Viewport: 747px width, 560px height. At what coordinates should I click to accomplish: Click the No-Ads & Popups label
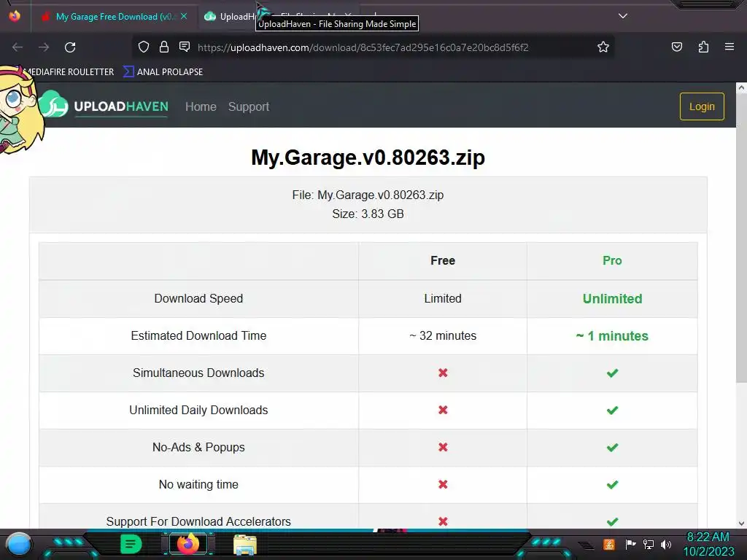tap(198, 447)
